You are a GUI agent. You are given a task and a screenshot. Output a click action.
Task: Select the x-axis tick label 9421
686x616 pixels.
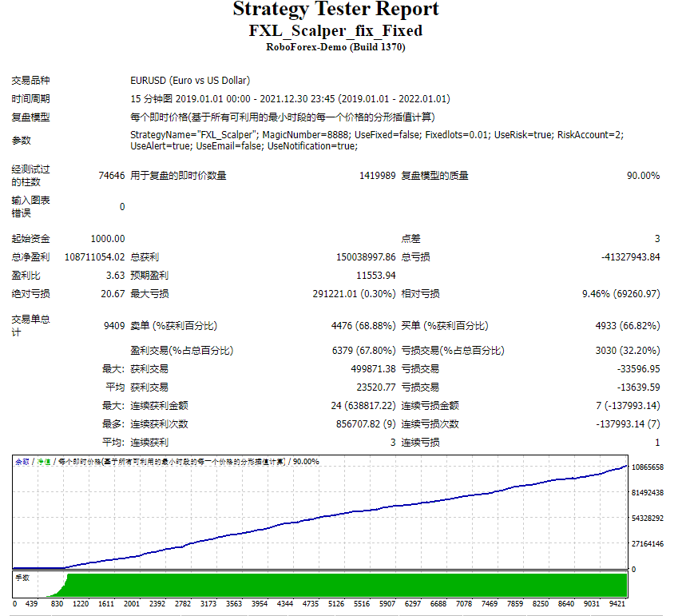pos(617,604)
